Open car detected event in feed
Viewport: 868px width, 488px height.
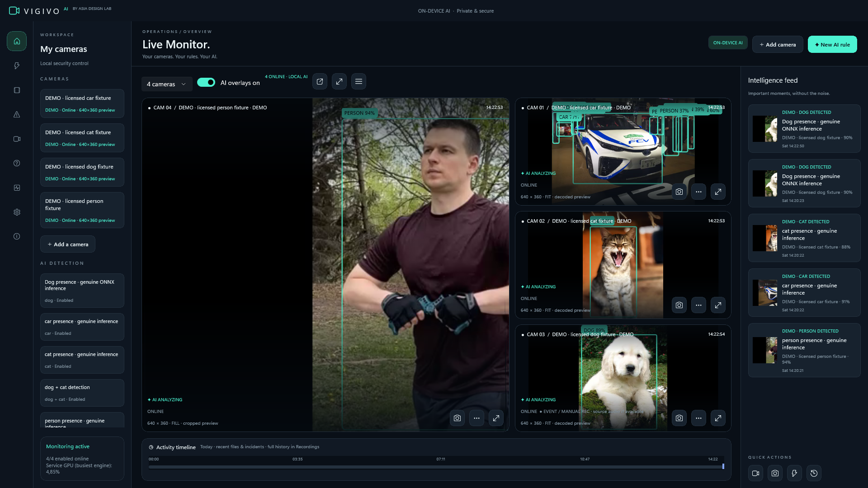(804, 292)
